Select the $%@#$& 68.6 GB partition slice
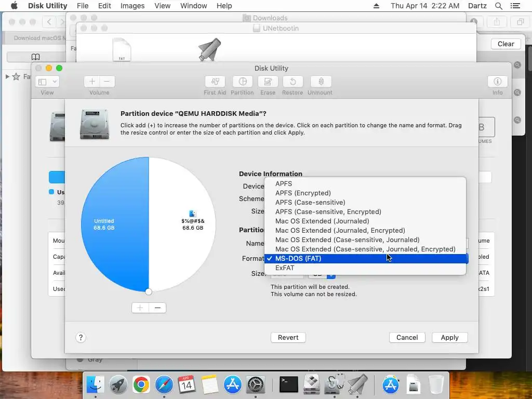Image resolution: width=532 pixels, height=399 pixels. pyautogui.click(x=182, y=224)
